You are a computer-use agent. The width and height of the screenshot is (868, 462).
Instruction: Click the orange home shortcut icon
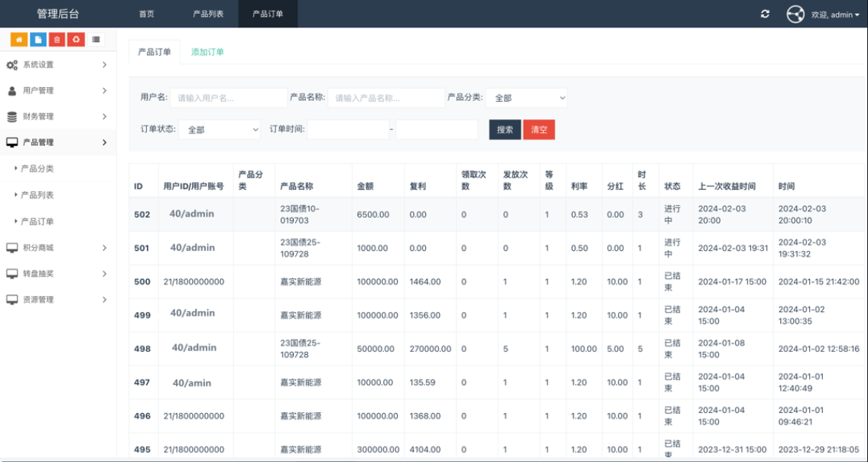pos(19,39)
